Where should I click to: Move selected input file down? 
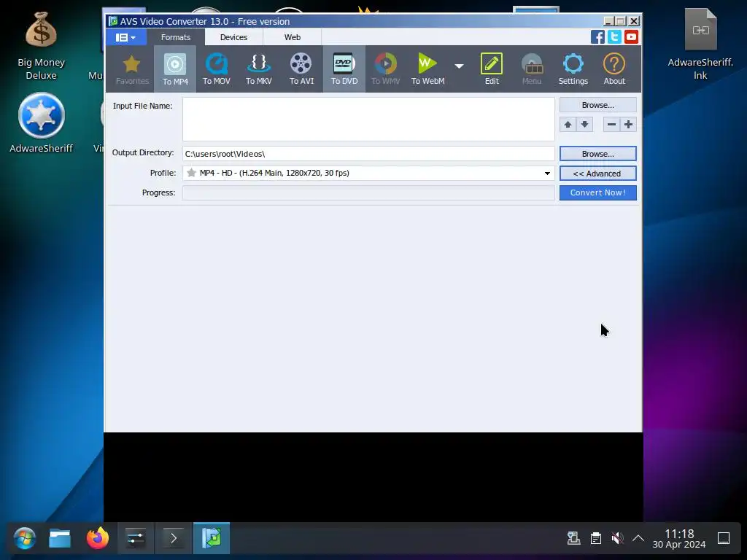click(x=584, y=125)
